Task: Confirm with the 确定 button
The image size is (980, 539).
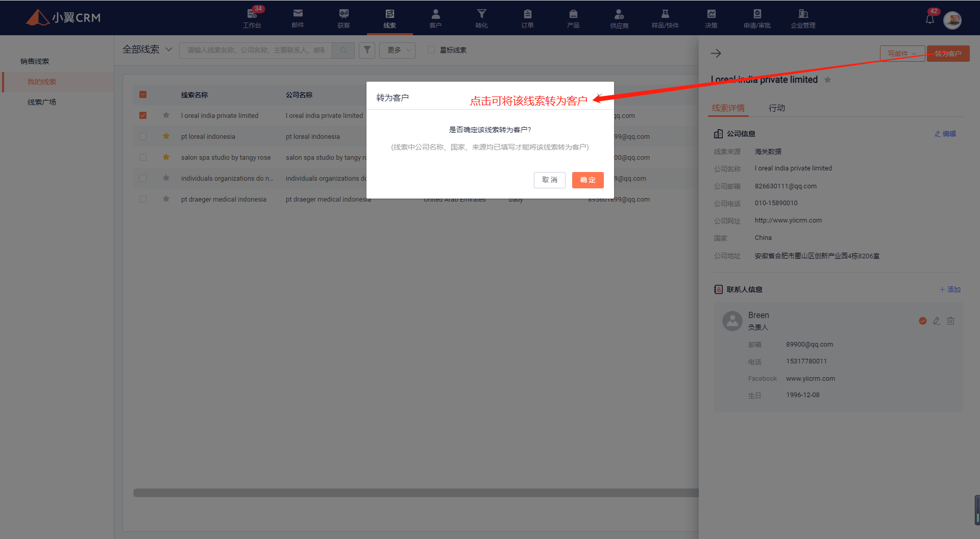Action: 587,180
